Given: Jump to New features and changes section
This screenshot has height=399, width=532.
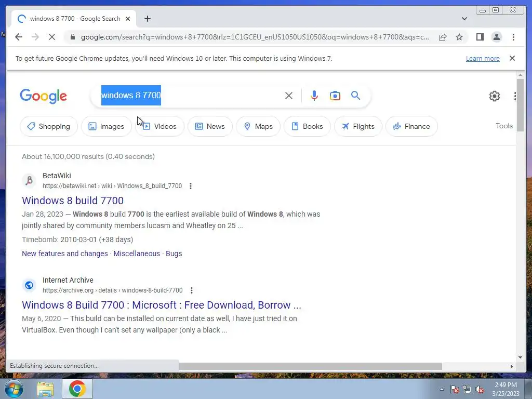Looking at the screenshot, I should click(x=65, y=254).
